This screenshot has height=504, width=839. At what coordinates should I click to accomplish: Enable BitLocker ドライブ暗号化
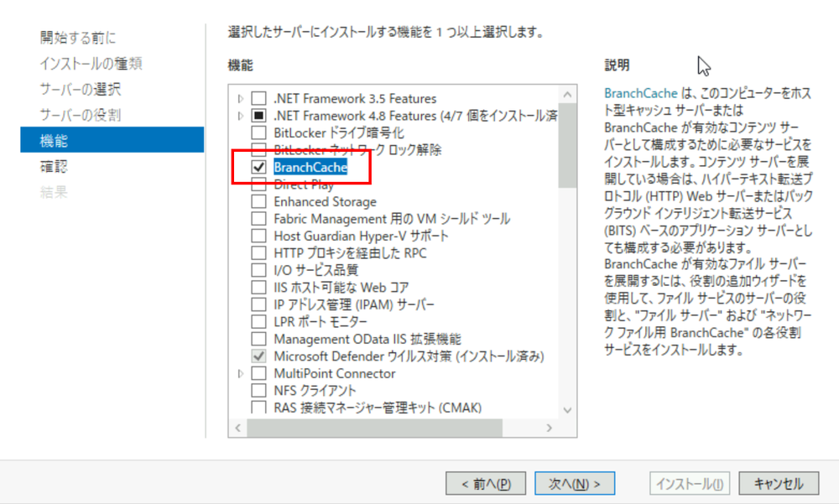[x=258, y=132]
